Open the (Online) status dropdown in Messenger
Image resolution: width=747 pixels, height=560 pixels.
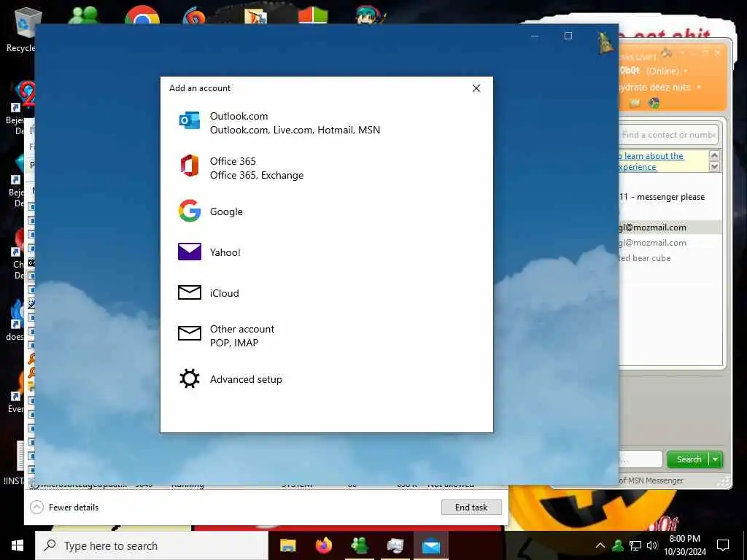tap(686, 71)
